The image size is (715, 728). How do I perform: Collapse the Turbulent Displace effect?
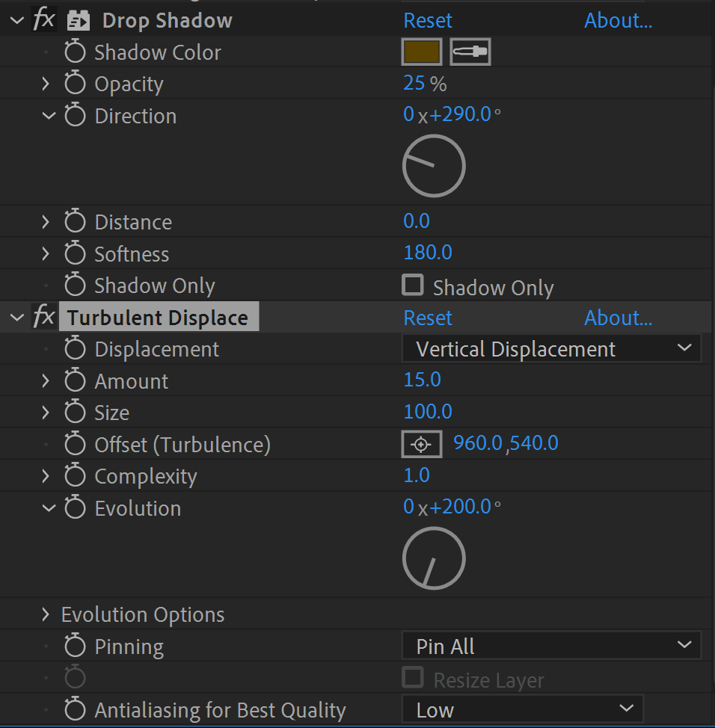click(17, 318)
